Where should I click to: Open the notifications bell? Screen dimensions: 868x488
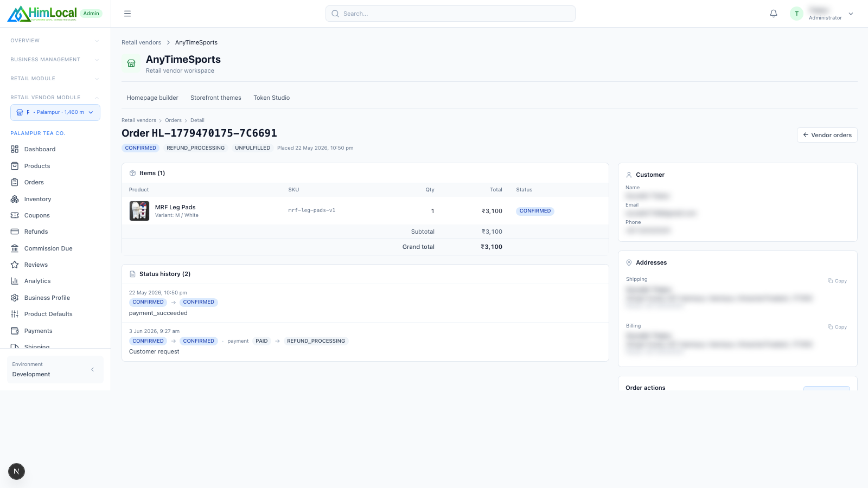tap(774, 14)
